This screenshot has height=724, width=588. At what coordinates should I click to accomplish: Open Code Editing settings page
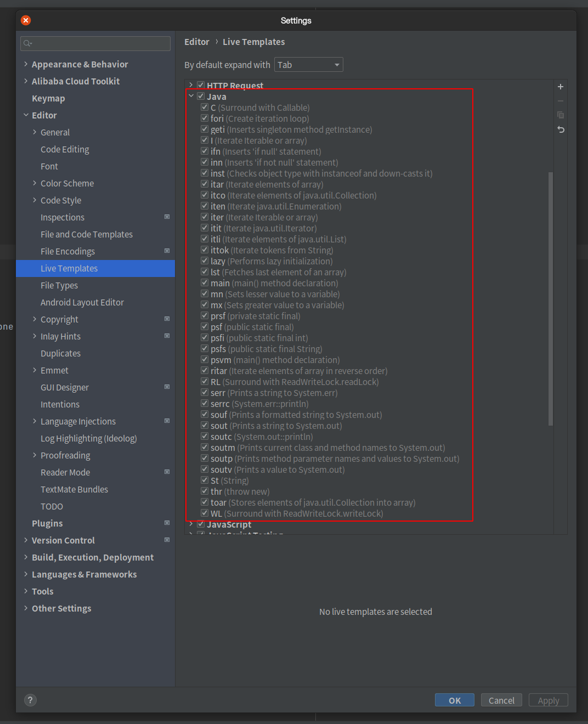[65, 149]
